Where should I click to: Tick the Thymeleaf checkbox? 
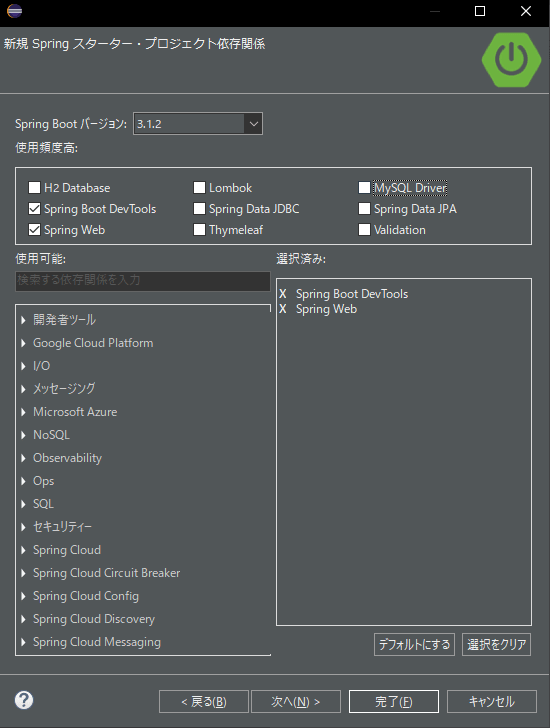(199, 230)
